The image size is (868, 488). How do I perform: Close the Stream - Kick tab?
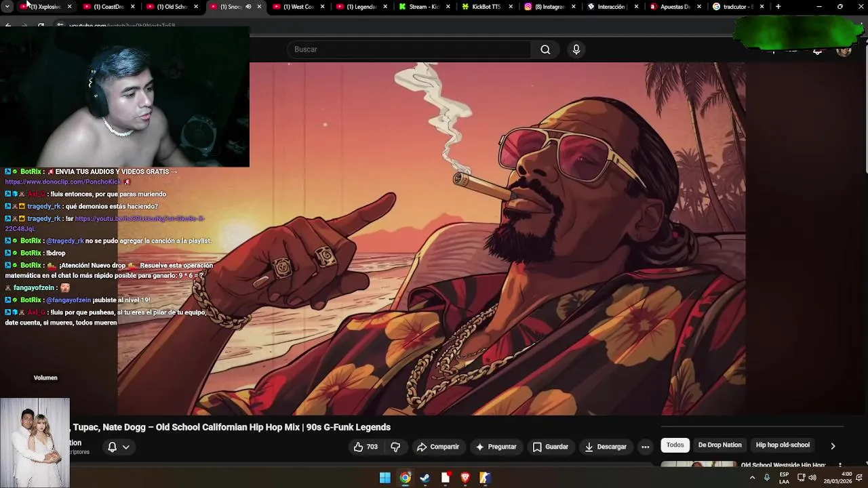point(448,7)
